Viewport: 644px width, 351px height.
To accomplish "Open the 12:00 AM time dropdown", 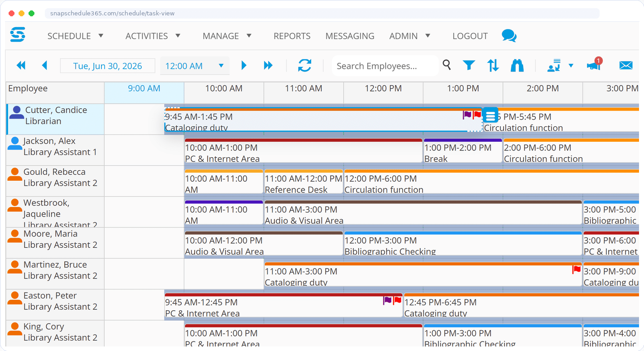I will coord(195,66).
